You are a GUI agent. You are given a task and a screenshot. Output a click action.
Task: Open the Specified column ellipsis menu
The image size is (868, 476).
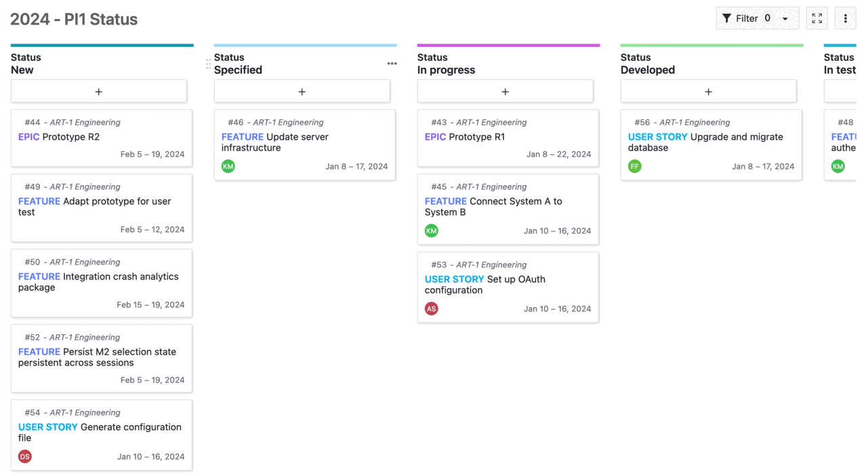pyautogui.click(x=392, y=63)
